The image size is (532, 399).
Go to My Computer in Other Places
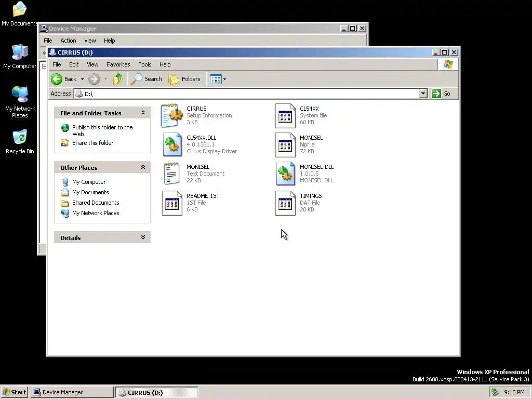tap(88, 182)
